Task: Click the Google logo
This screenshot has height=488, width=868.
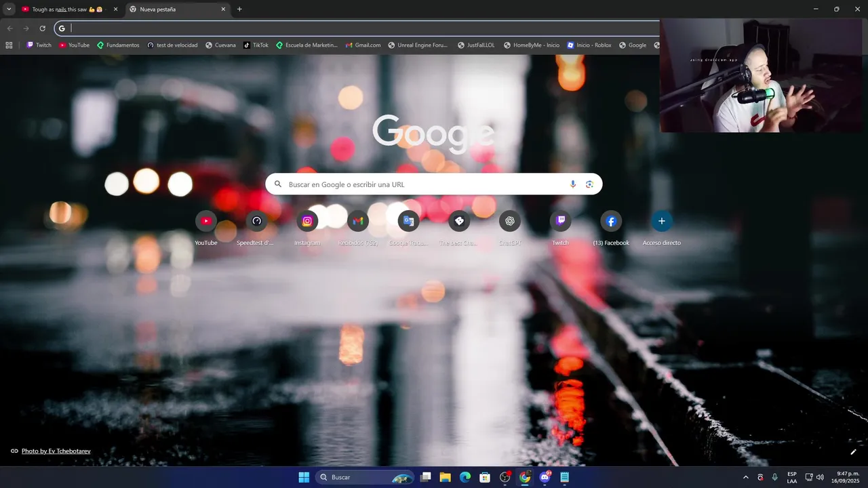Action: tap(433, 133)
